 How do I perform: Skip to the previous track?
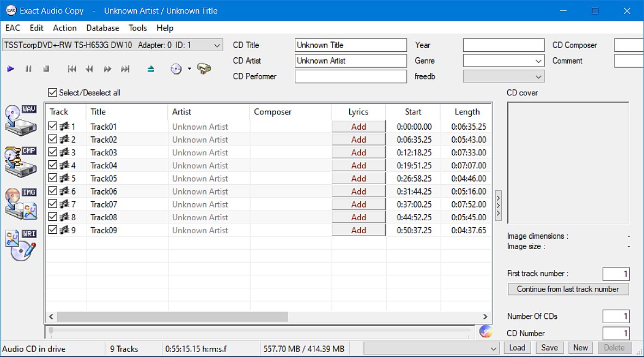pos(72,69)
